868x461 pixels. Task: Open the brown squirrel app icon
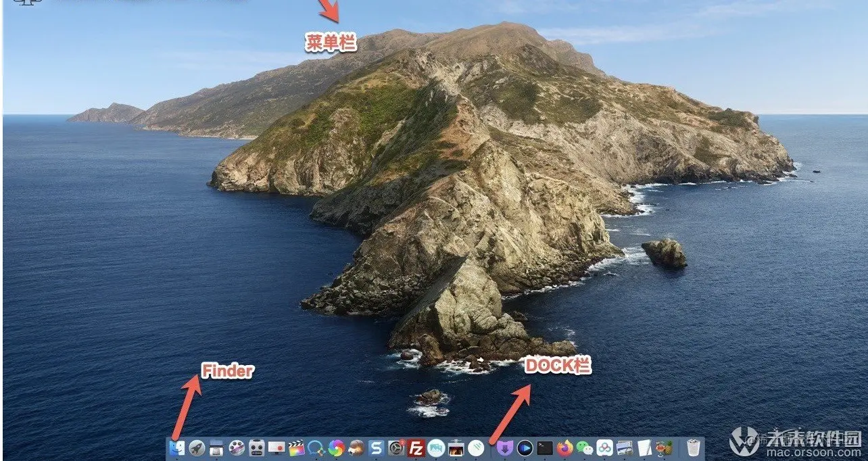click(x=356, y=447)
